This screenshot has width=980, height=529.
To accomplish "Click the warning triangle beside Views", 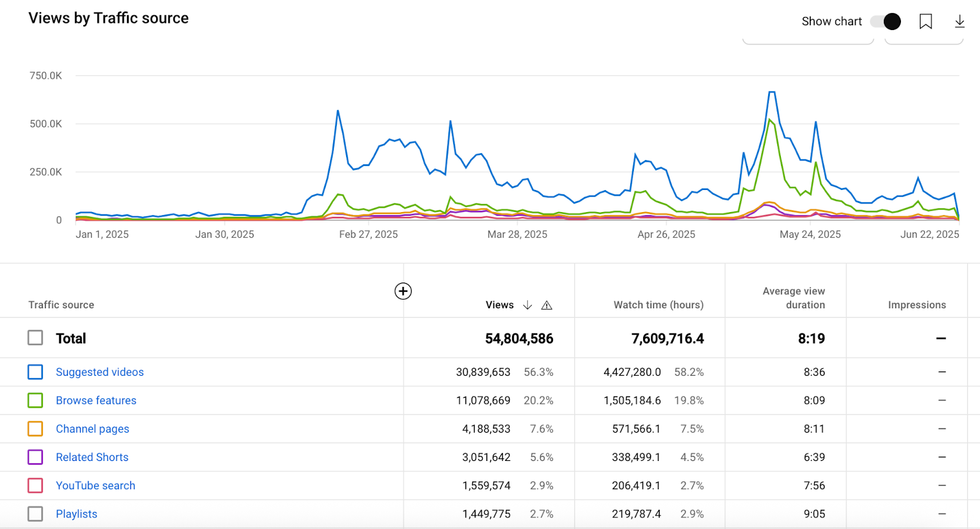I will pos(547,305).
